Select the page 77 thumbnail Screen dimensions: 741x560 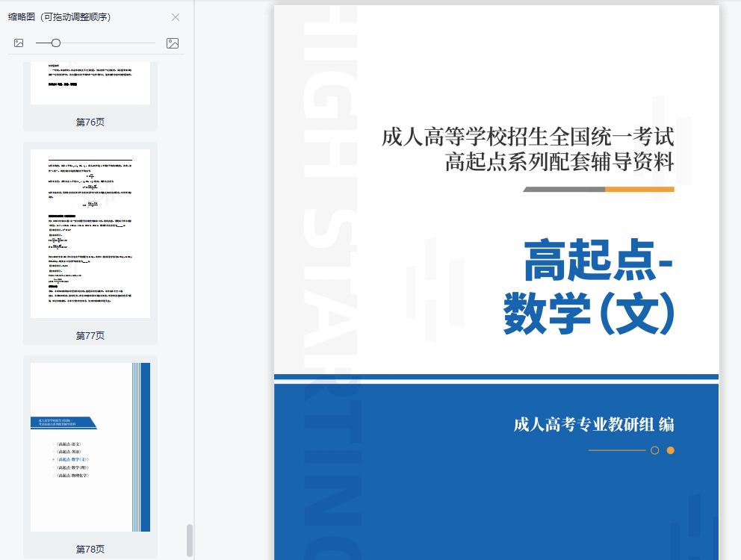click(x=90, y=234)
